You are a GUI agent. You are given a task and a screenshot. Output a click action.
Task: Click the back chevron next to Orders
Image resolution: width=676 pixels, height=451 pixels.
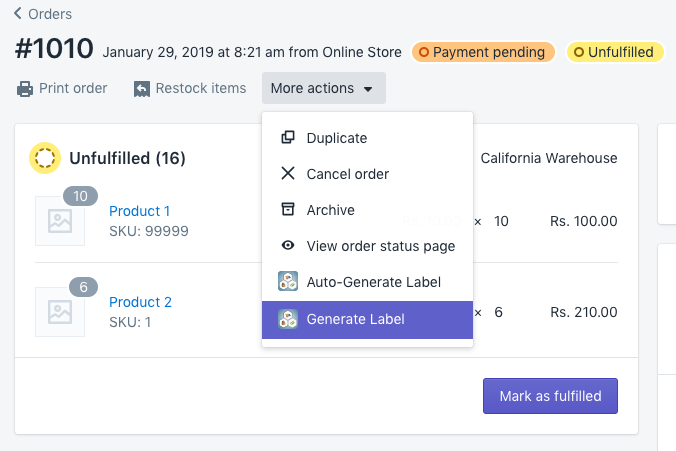(x=18, y=14)
